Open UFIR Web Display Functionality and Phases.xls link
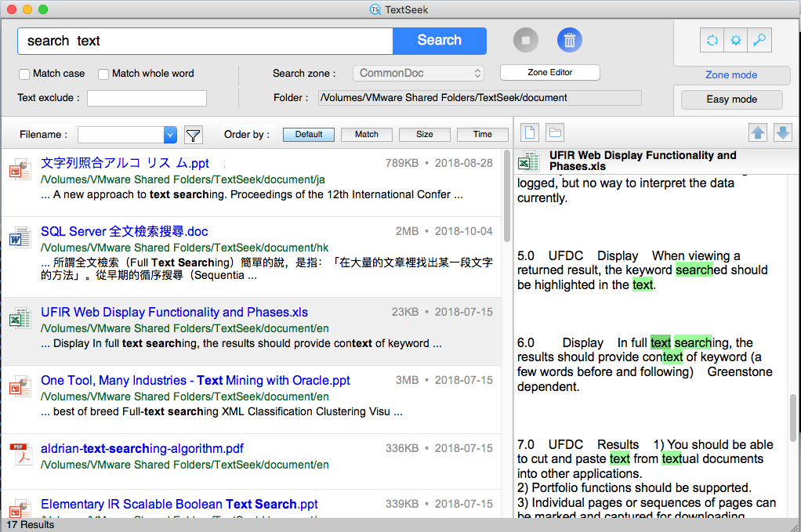The image size is (801, 532). [174, 312]
